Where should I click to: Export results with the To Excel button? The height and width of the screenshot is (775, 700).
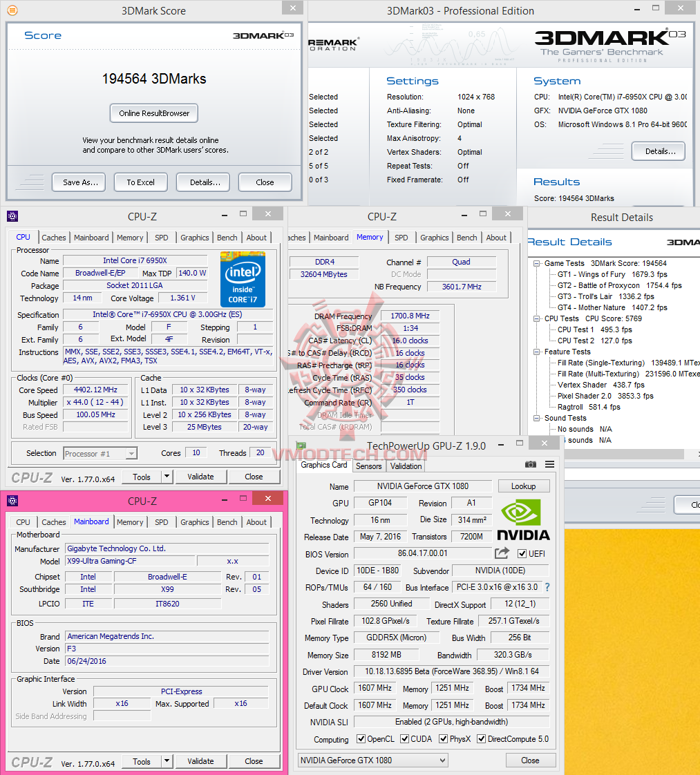pyautogui.click(x=140, y=182)
